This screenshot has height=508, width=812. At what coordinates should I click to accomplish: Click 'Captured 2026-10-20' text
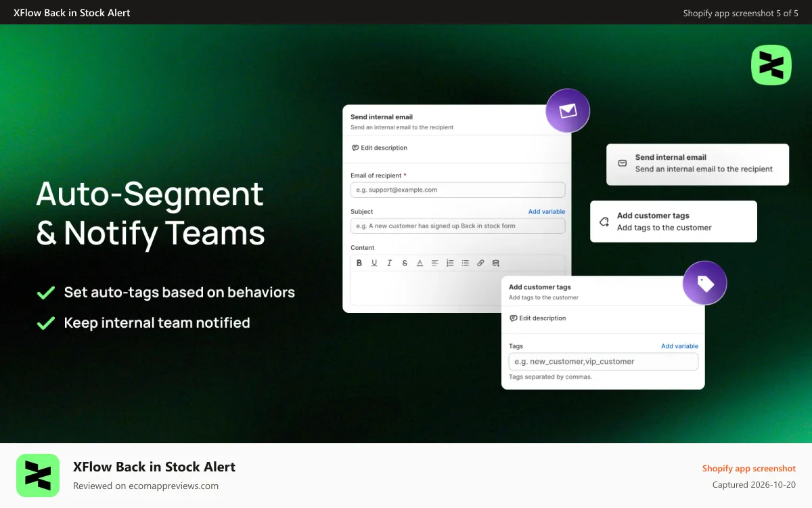(x=754, y=485)
